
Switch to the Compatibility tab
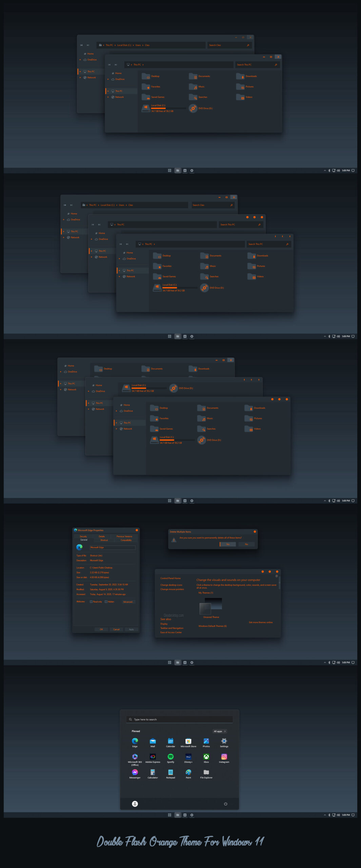[x=126, y=540]
